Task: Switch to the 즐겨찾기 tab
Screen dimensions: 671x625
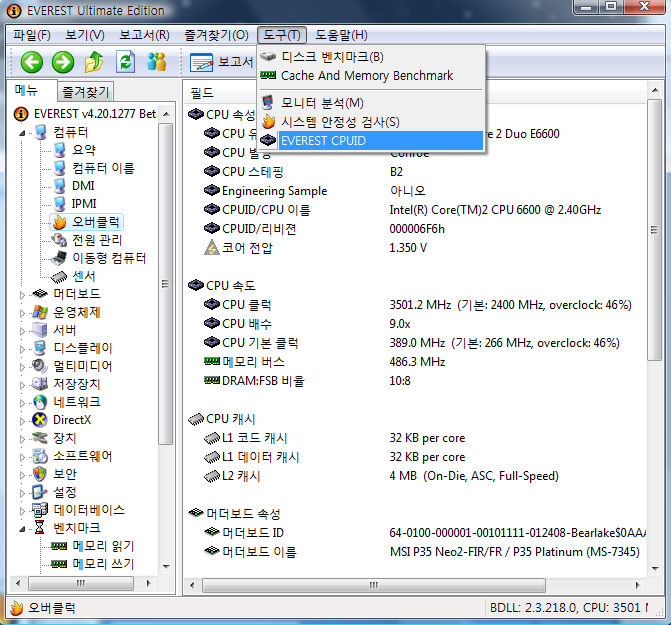Action: point(86,92)
